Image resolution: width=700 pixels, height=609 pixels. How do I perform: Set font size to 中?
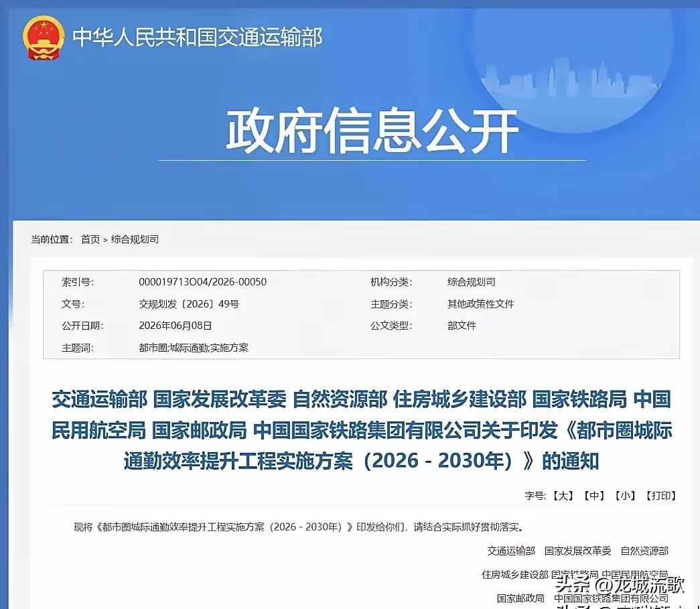pyautogui.click(x=594, y=496)
